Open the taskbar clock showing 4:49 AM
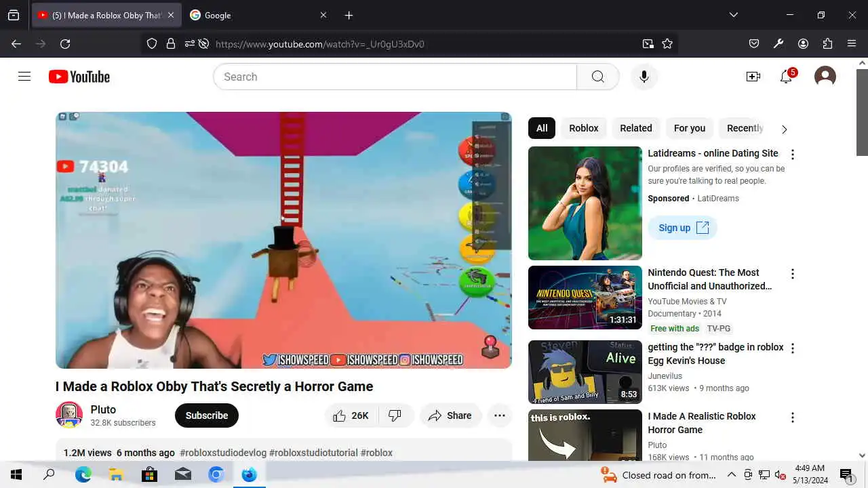 pyautogui.click(x=809, y=474)
